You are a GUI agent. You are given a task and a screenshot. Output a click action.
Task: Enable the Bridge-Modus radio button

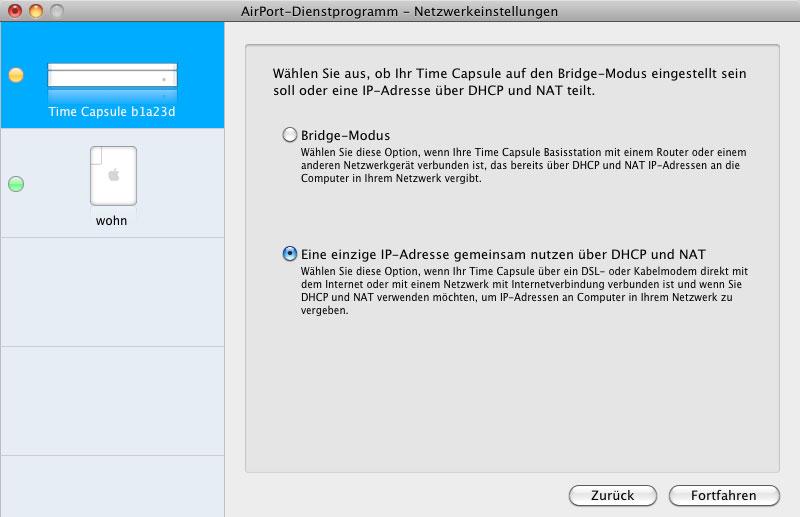pos(289,135)
